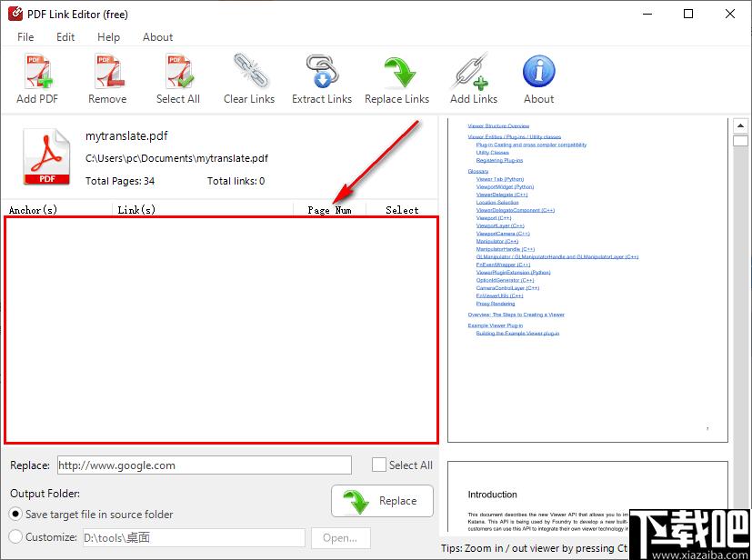The width and height of the screenshot is (752, 560).
Task: Click the Clear Links broken-chain icon
Action: point(250,72)
